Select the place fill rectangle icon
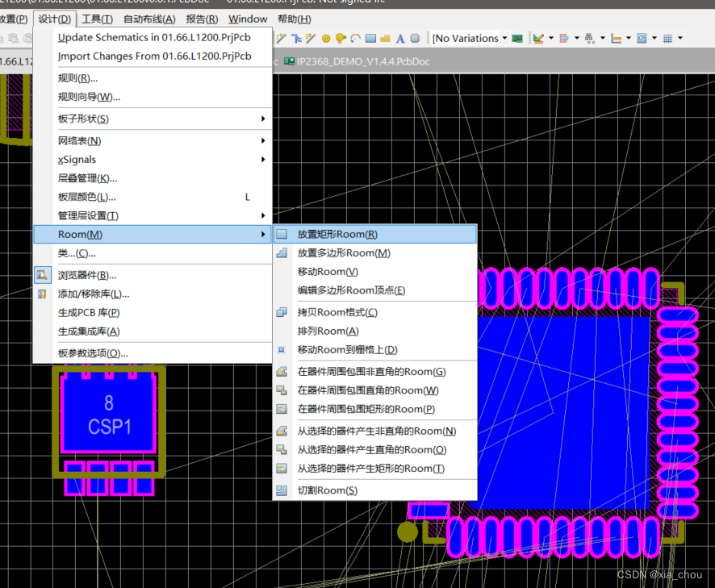This screenshot has width=715, height=588. coord(370,38)
